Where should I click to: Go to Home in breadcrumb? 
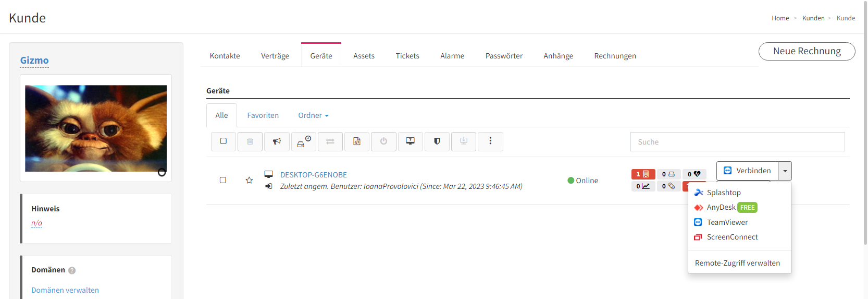[x=780, y=18]
